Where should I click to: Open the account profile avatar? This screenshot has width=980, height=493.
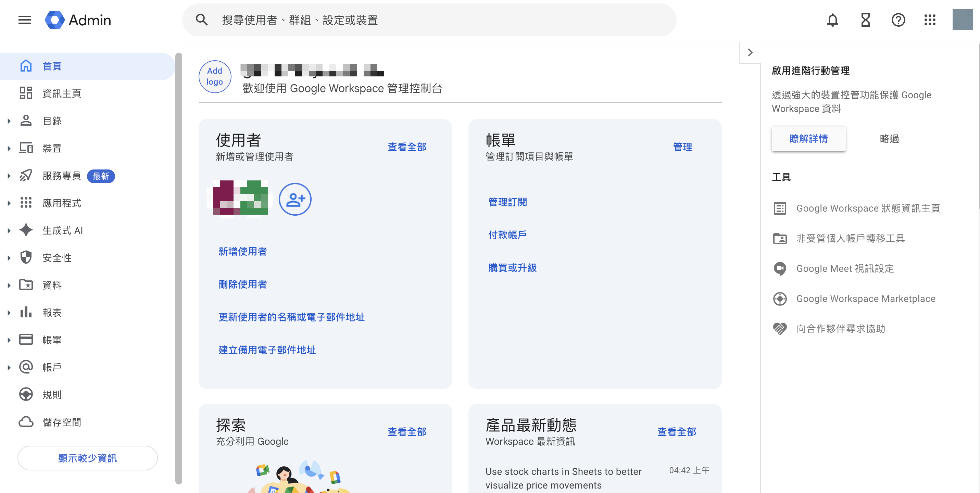tap(963, 20)
